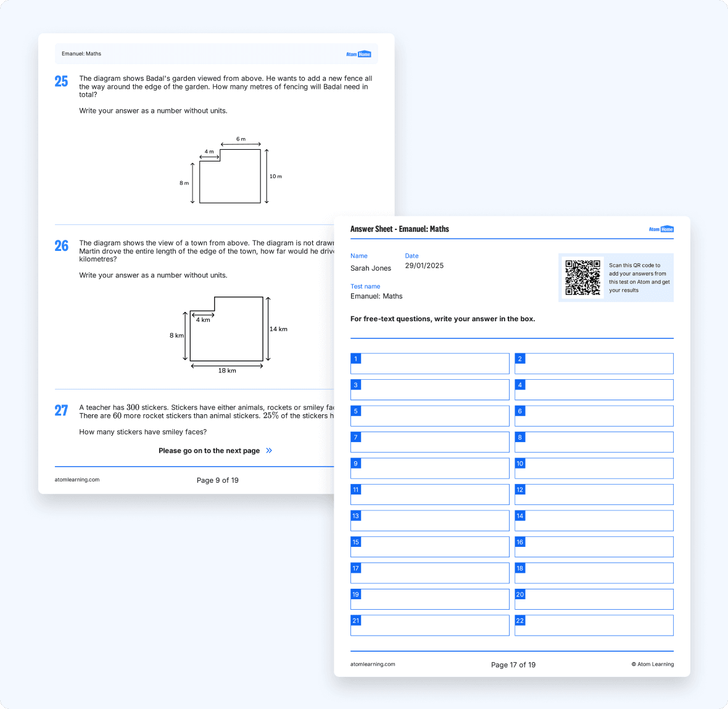
Task: Click the Atom Home logo on question page
Action: [x=358, y=54]
